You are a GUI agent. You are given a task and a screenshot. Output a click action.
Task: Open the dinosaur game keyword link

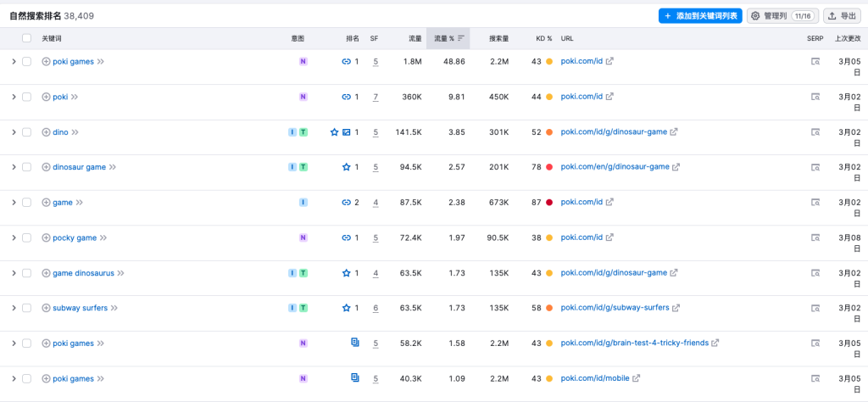(x=79, y=167)
